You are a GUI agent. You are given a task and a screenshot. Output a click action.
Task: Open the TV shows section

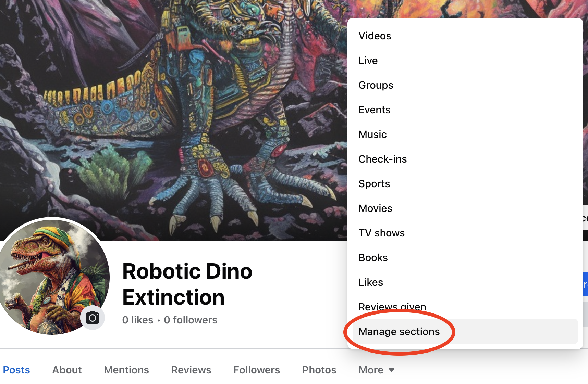[381, 233]
